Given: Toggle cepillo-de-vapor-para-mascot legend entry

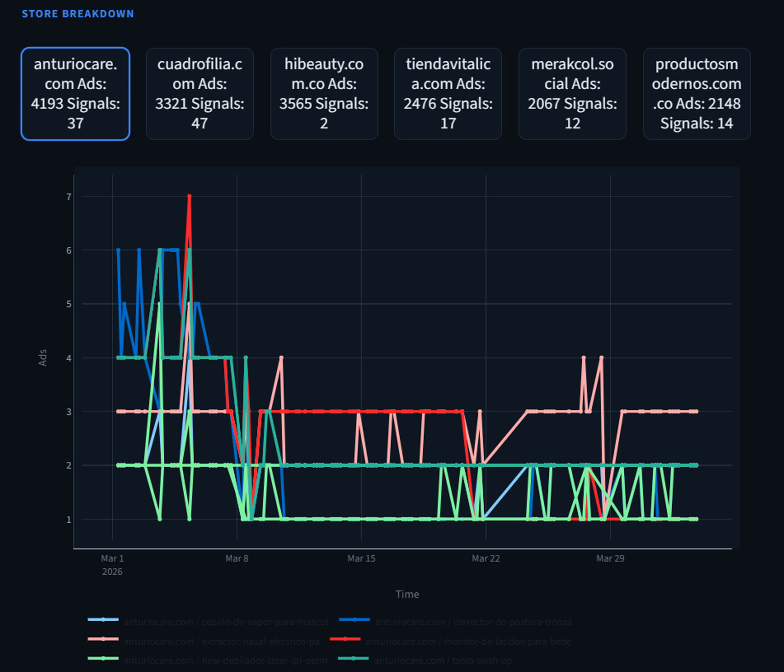Looking at the screenshot, I should 225,622.
